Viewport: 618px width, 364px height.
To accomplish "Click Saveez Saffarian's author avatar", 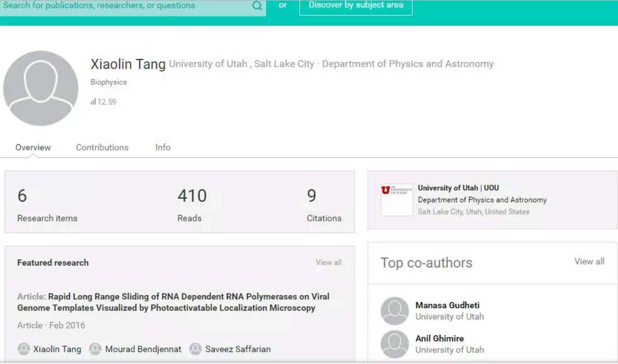I will coord(195,349).
